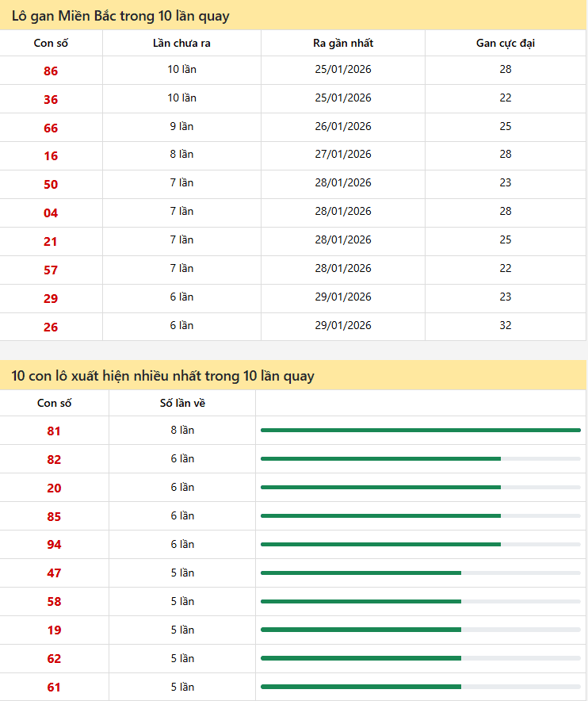Select the red number 61
The height and width of the screenshot is (701, 588).
click(54, 688)
